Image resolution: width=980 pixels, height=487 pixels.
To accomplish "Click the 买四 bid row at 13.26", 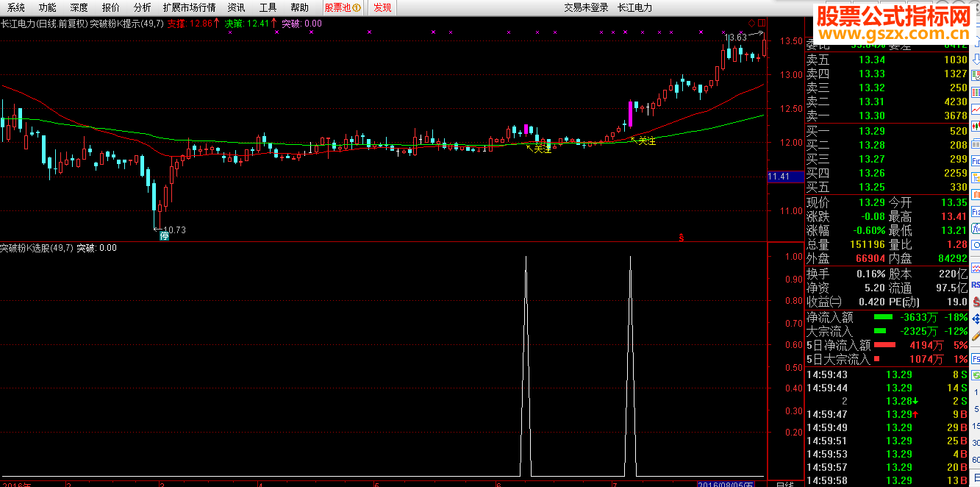I will point(887,173).
